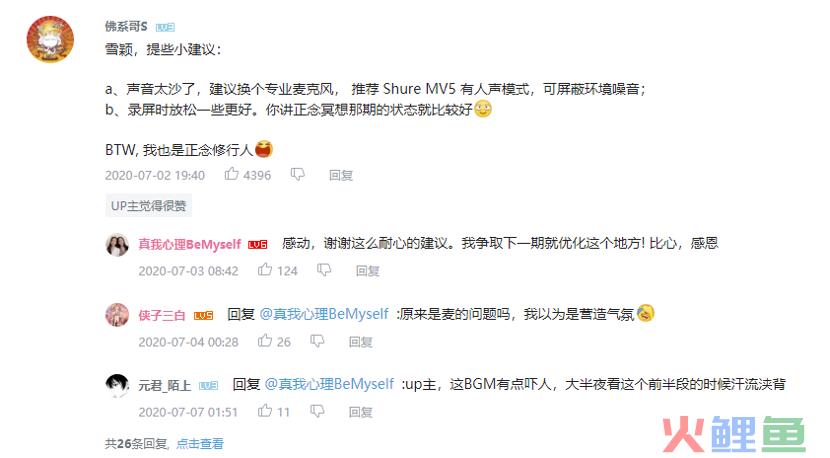
Task: Open username link 侠子三白
Action: click(162, 316)
